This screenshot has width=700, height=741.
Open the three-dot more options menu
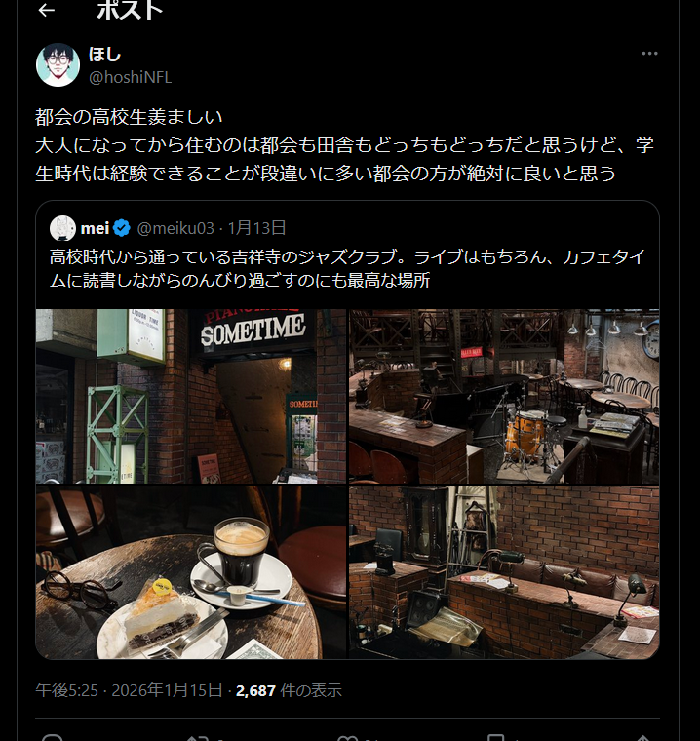[x=649, y=54]
